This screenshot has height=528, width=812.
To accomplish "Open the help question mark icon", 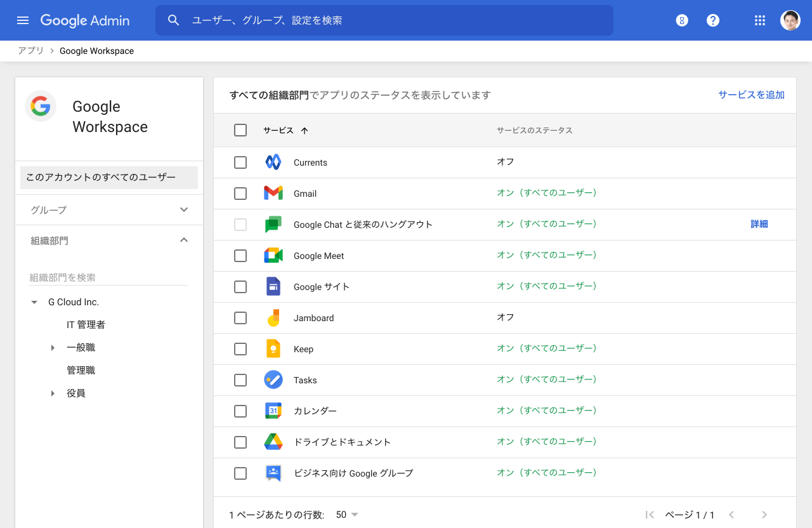I will [713, 20].
